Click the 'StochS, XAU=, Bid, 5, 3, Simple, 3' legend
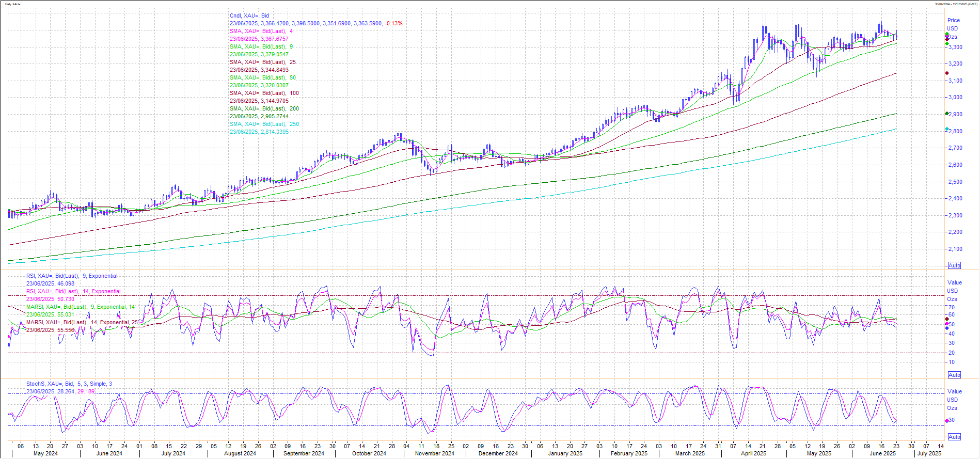Image resolution: width=980 pixels, height=459 pixels. [x=69, y=384]
